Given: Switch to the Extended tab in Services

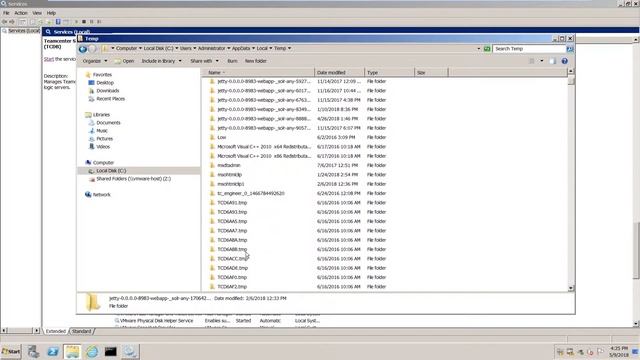Looking at the screenshot, I should coord(56,331).
